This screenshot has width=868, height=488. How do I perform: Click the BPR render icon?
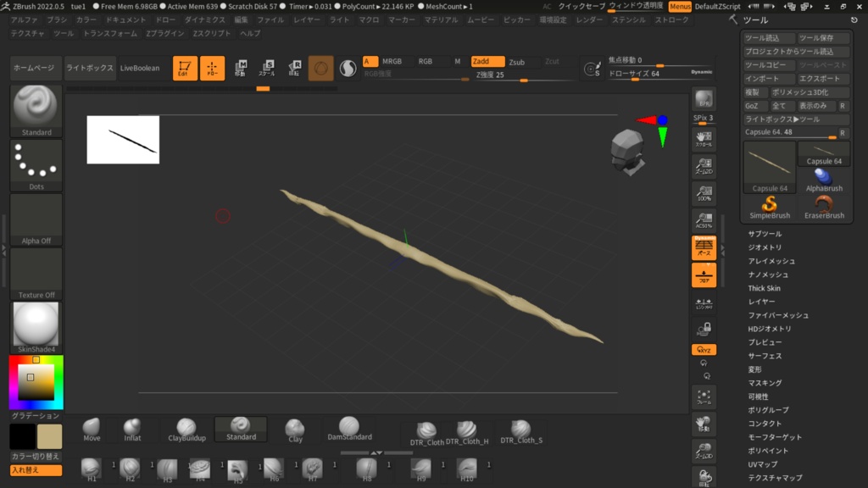[x=704, y=99]
